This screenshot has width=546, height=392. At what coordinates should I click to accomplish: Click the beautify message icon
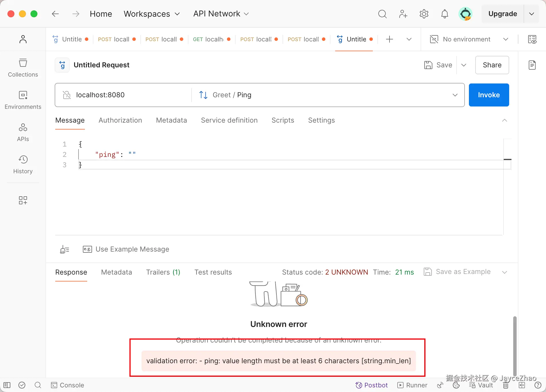(64, 249)
